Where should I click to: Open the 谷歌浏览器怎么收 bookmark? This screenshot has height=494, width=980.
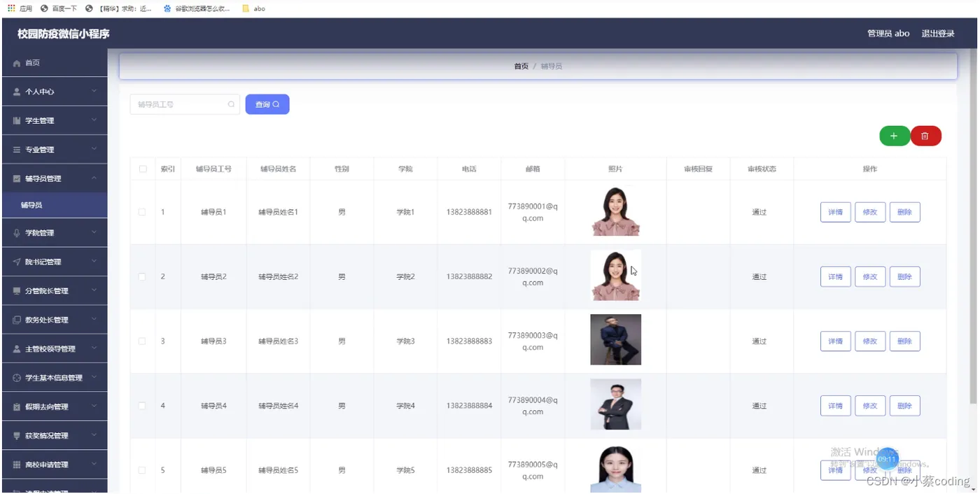197,8
